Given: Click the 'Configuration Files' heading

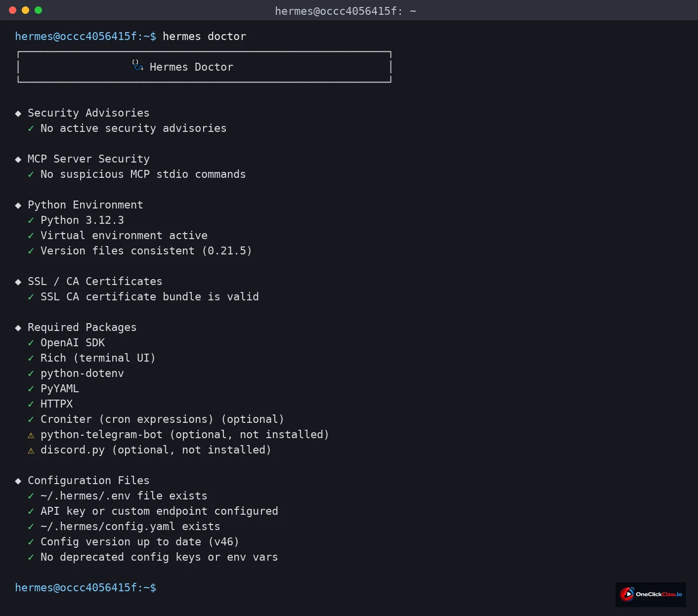Looking at the screenshot, I should coord(88,481).
